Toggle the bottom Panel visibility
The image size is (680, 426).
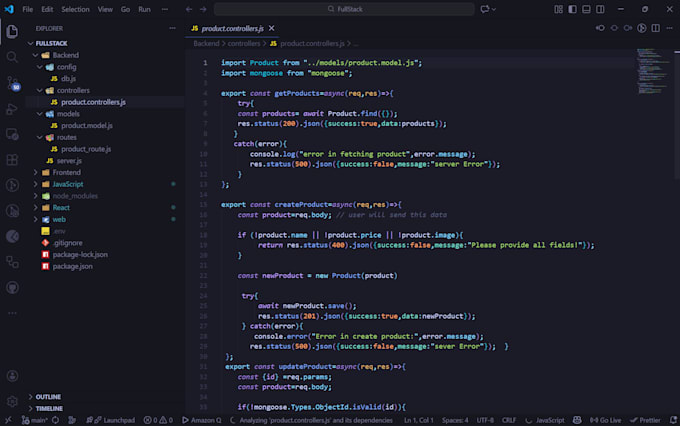[586, 9]
